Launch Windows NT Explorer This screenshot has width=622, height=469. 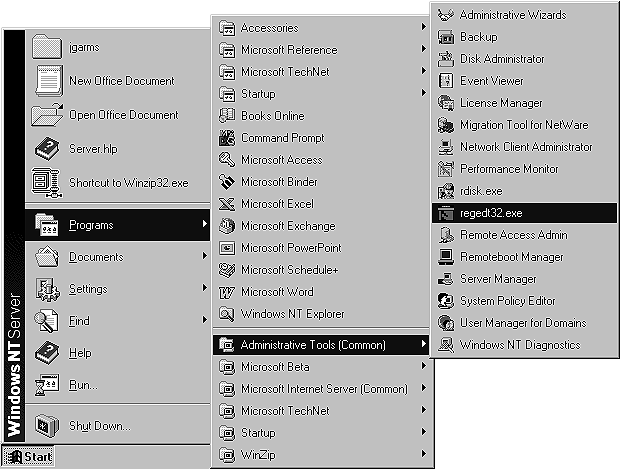[x=291, y=314]
